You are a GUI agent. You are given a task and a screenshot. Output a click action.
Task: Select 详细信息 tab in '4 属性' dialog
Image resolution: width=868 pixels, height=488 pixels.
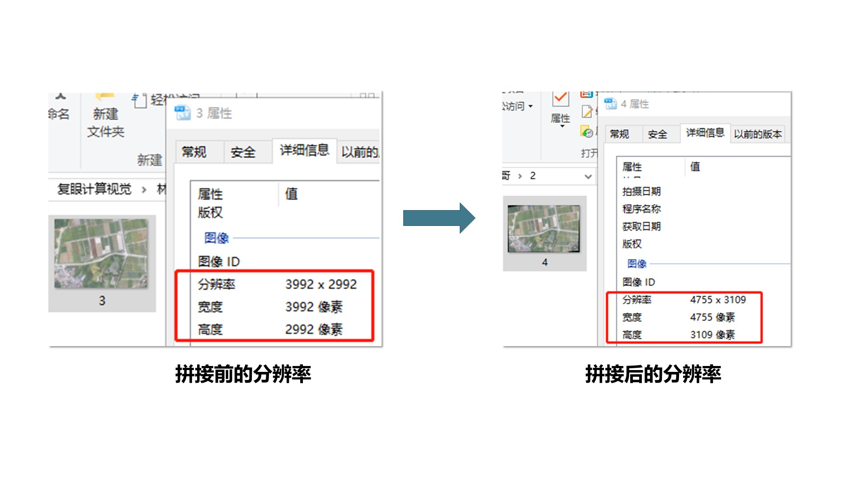705,133
